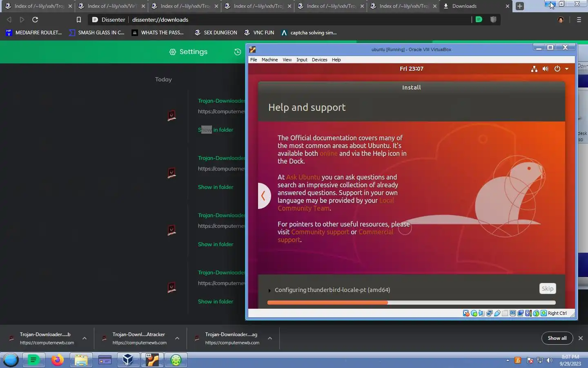
Task: Click the VirtualBox hard disk activity icon
Action: (x=466, y=313)
